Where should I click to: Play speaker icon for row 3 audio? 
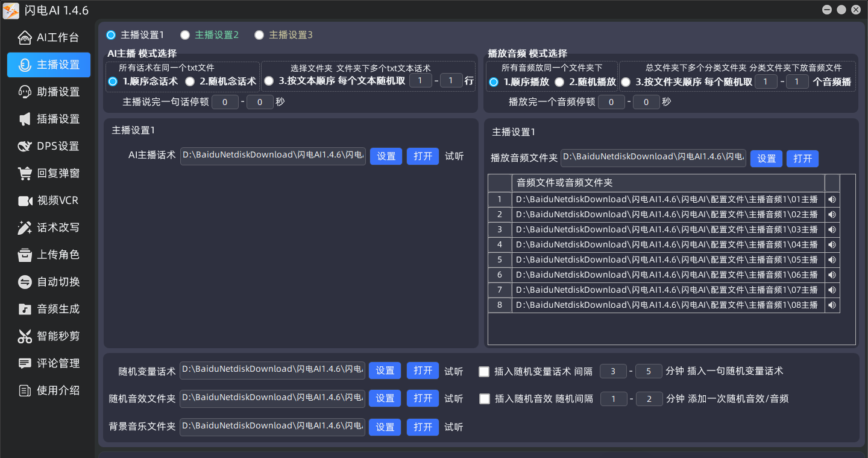[x=832, y=229]
